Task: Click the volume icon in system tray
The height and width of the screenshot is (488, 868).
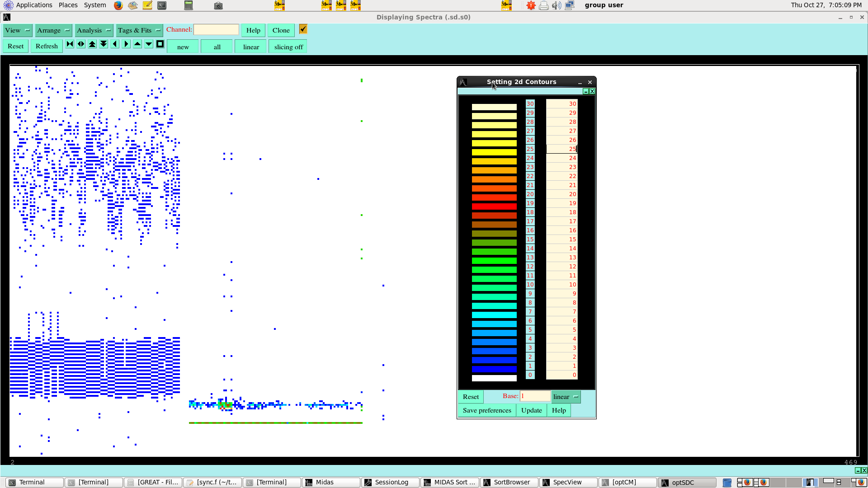Action: click(557, 5)
